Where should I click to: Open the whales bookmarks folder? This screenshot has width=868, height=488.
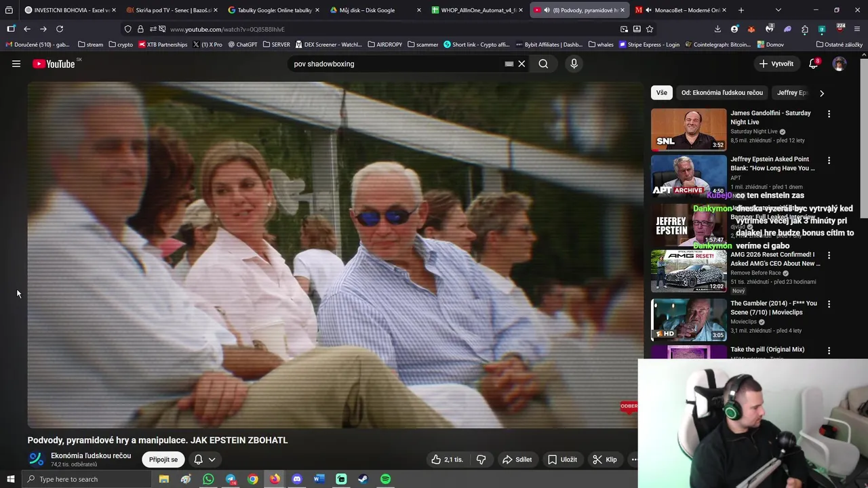pos(601,44)
